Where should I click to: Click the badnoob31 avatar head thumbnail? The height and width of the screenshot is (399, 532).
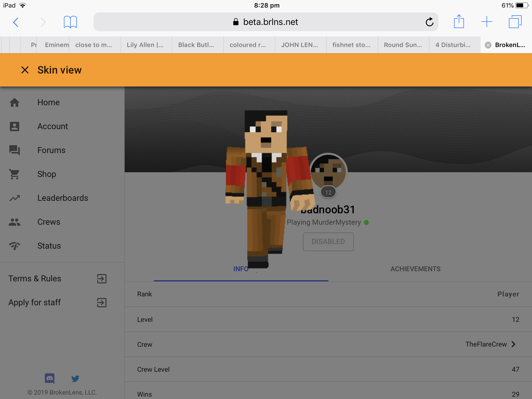[328, 172]
